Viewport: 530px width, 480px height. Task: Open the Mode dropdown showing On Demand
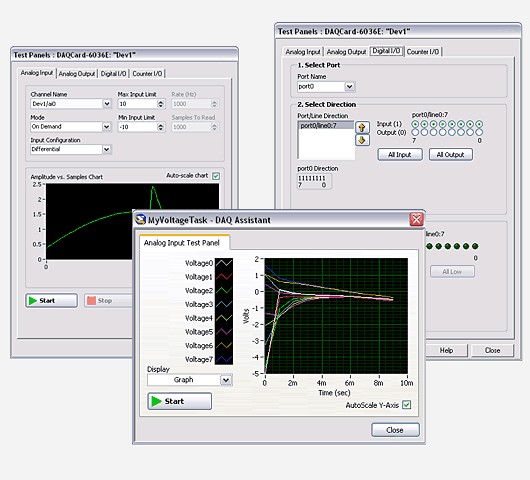click(x=107, y=127)
